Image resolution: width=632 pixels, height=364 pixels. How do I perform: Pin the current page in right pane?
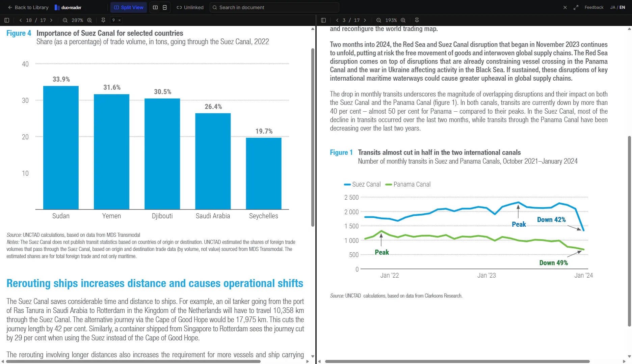click(417, 20)
